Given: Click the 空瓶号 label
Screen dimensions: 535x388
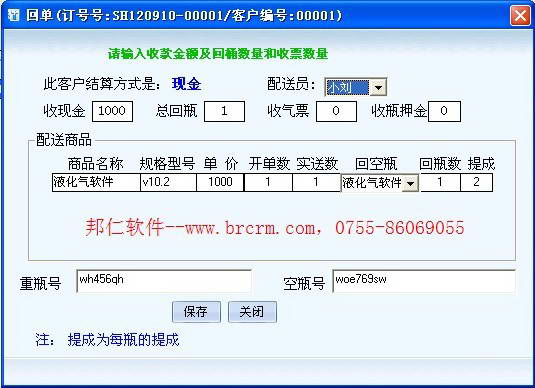Looking at the screenshot, I should pos(304,284).
